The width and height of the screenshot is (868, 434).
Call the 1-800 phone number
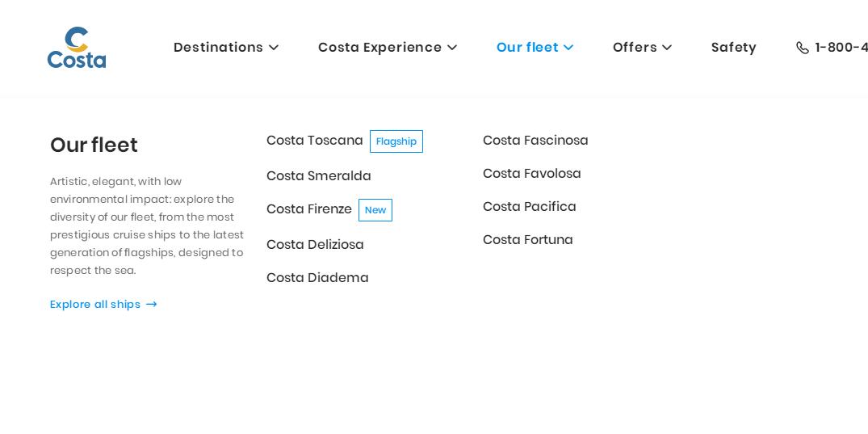pos(841,48)
